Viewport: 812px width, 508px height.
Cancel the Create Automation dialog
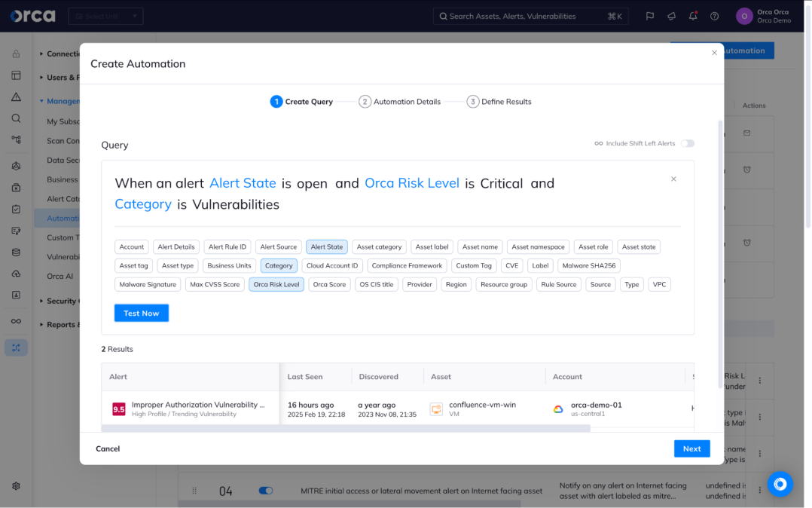point(108,449)
